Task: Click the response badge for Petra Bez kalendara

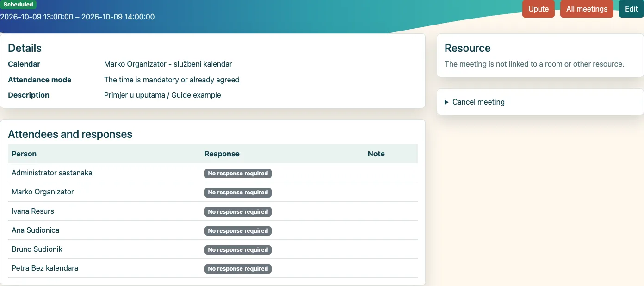Action: [x=238, y=269]
